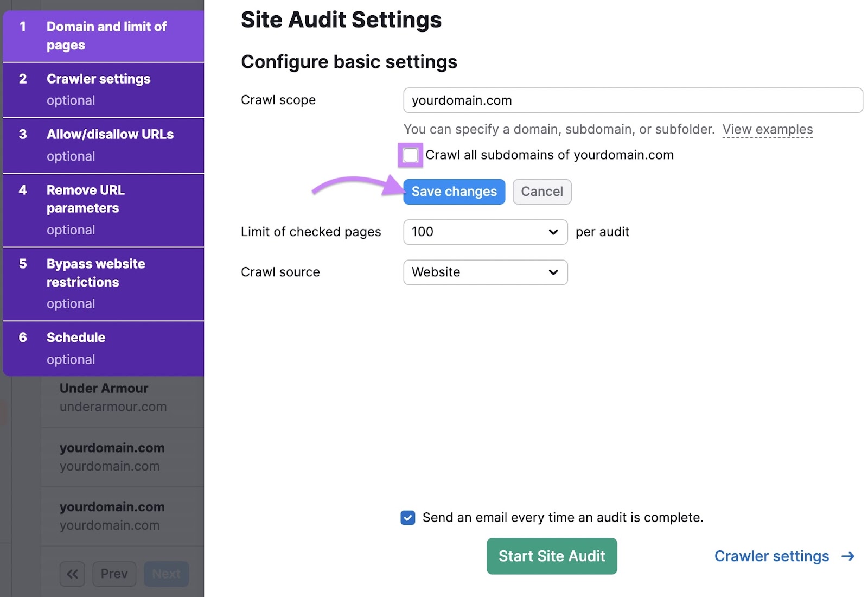Click the arrow icon next to Crawler settings

click(846, 556)
